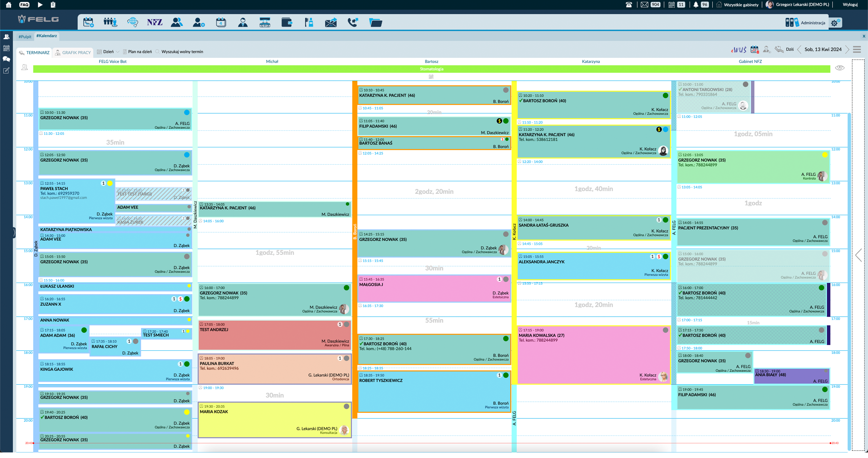Viewport: 868px width, 458px height.
Task: Open the chat bubbles sidebar icon
Action: coord(6,59)
